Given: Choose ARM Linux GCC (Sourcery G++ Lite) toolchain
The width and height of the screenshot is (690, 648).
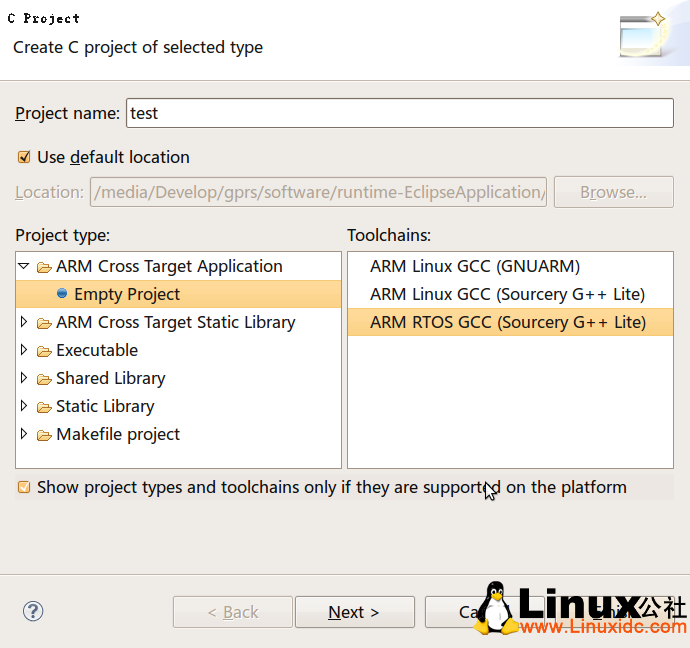Looking at the screenshot, I should 507,294.
